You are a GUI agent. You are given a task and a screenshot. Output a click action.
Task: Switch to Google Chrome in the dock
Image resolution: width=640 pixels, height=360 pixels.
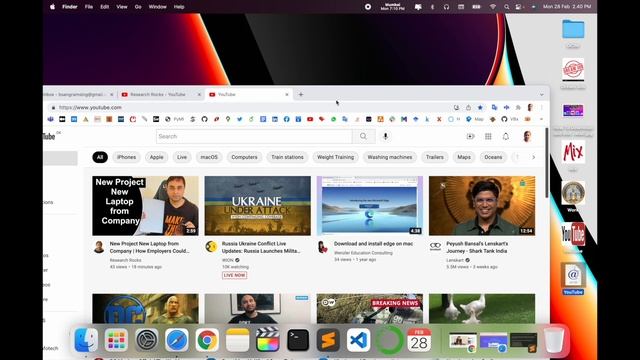207,340
